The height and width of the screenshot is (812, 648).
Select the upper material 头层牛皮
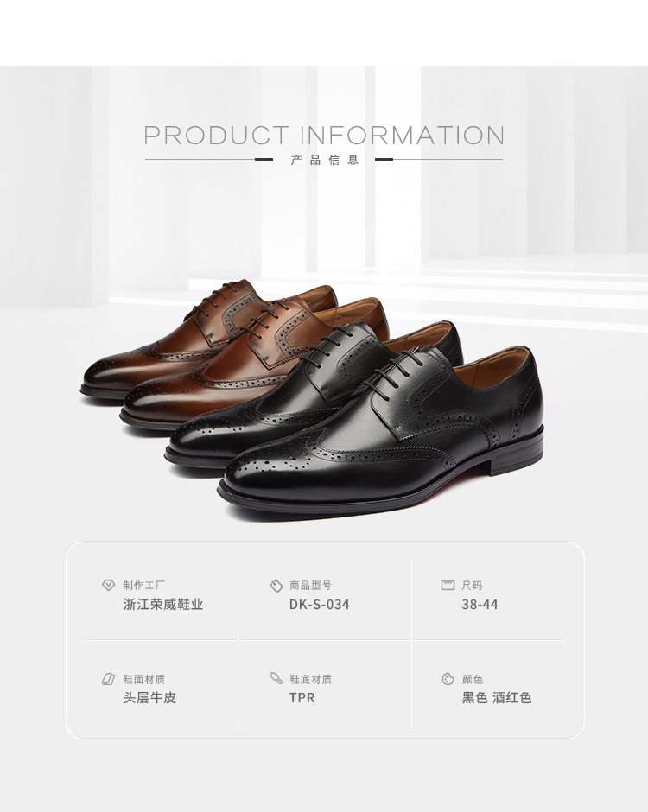click(149, 698)
